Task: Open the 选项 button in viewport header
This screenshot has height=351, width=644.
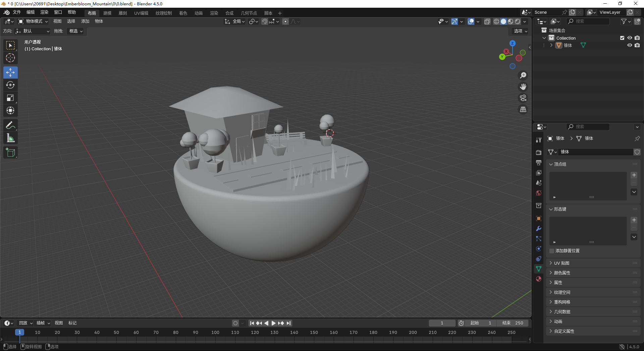Action: 521,31
